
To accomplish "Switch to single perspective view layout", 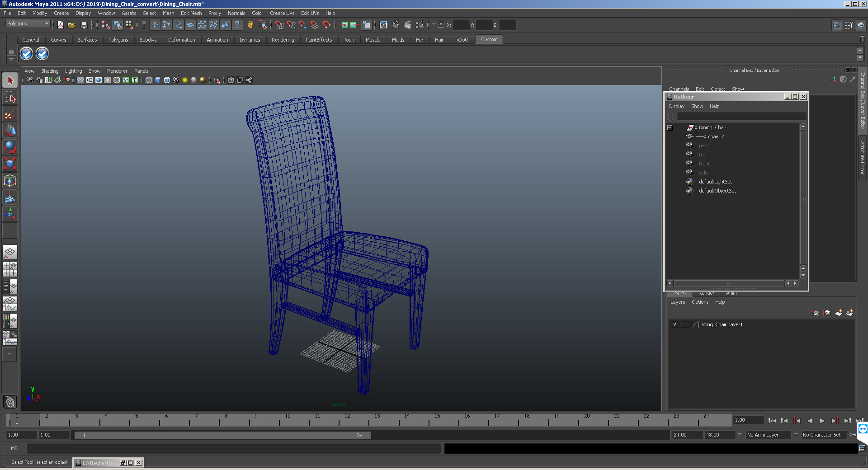I will click(10, 252).
